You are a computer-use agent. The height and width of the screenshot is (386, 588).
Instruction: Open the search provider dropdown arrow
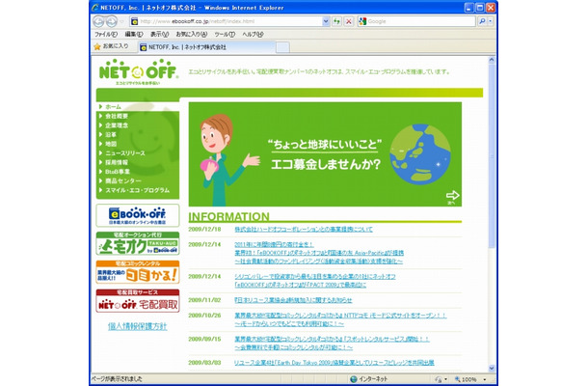point(491,21)
